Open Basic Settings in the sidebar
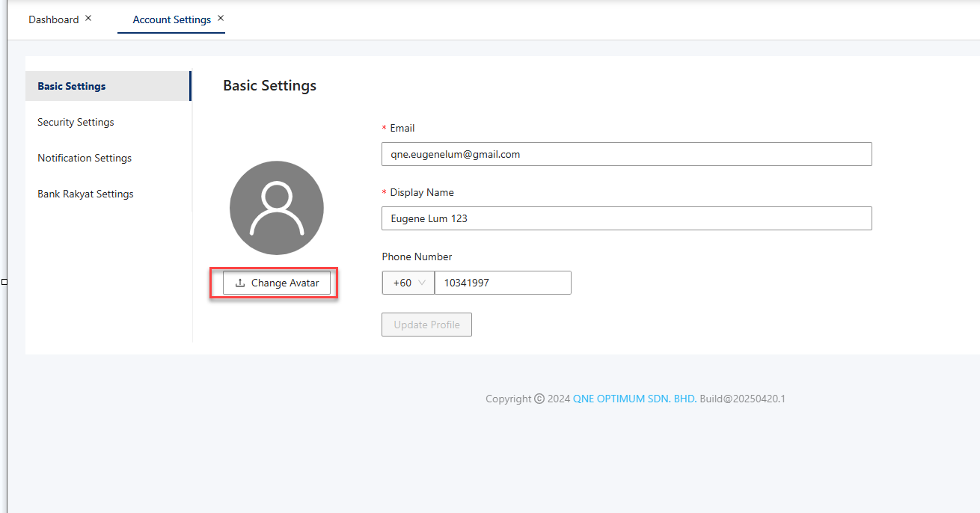Viewport: 980px width, 513px height. tap(72, 86)
